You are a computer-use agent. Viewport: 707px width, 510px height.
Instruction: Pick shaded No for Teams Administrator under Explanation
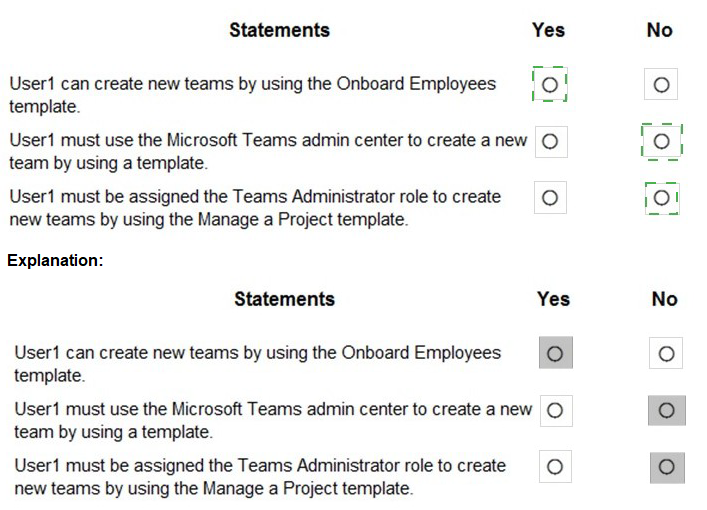(666, 467)
